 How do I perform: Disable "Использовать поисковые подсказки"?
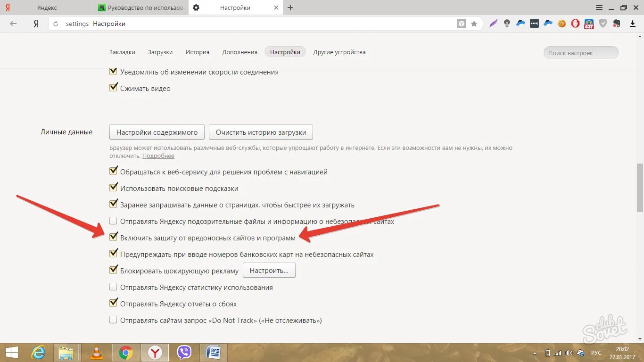pos(113,188)
